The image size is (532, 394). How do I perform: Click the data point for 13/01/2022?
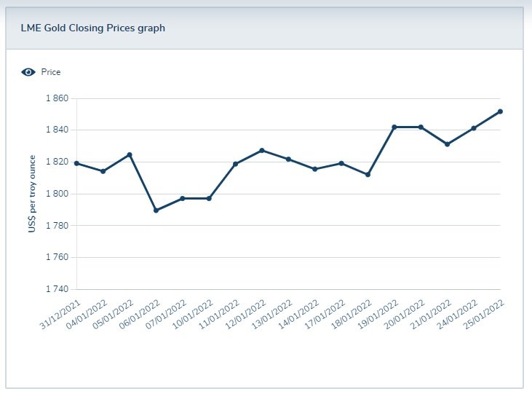[288, 159]
